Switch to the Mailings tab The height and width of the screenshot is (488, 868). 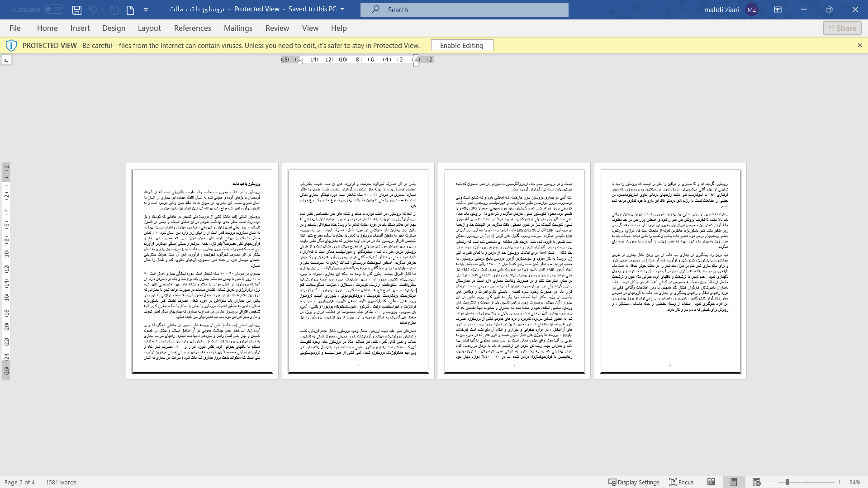coord(238,28)
